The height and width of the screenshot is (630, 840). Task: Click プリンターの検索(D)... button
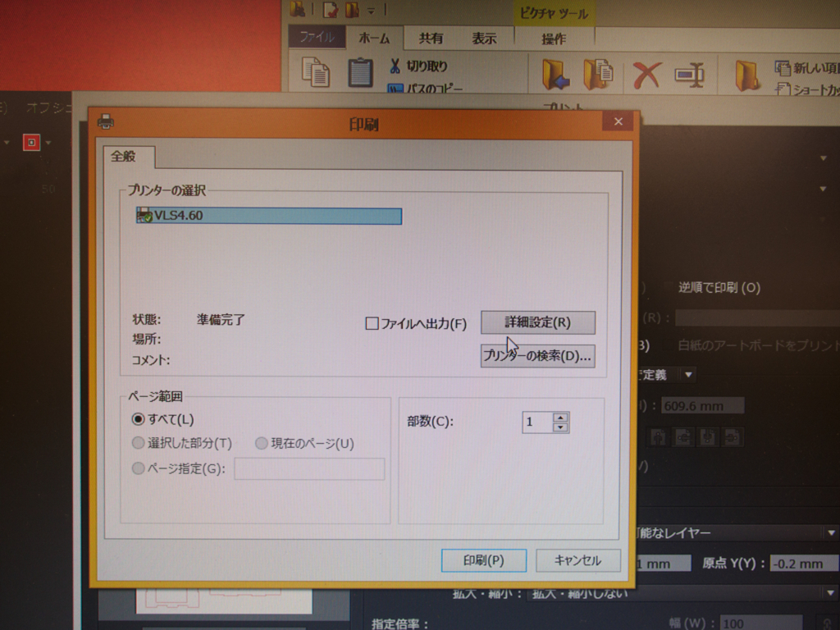[538, 356]
